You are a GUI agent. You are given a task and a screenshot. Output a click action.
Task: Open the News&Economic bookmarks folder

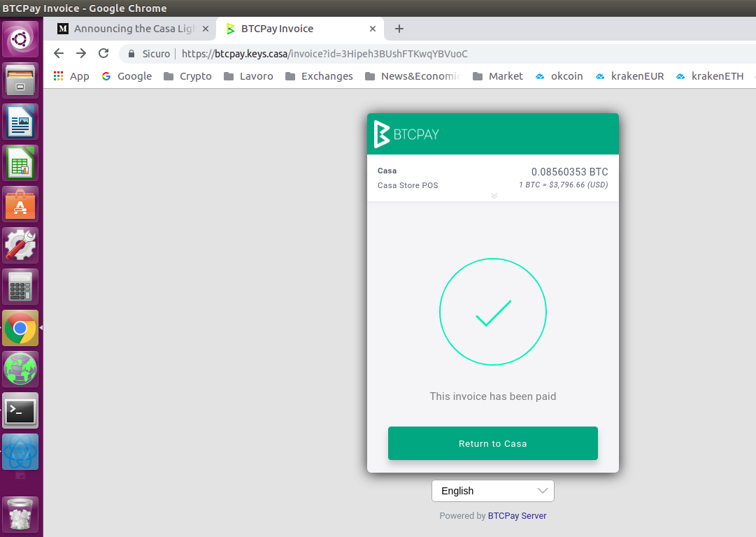413,76
